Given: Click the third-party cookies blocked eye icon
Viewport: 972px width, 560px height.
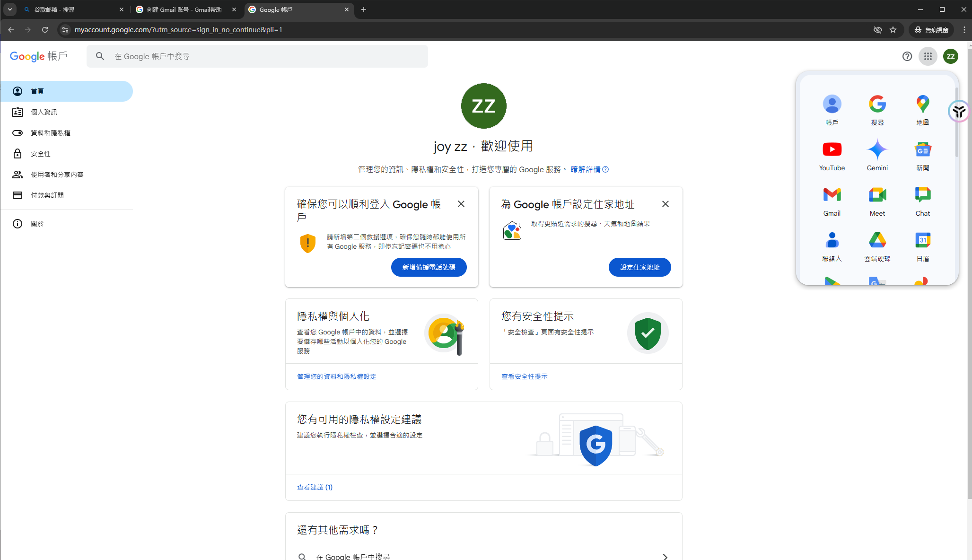Looking at the screenshot, I should coord(878,30).
